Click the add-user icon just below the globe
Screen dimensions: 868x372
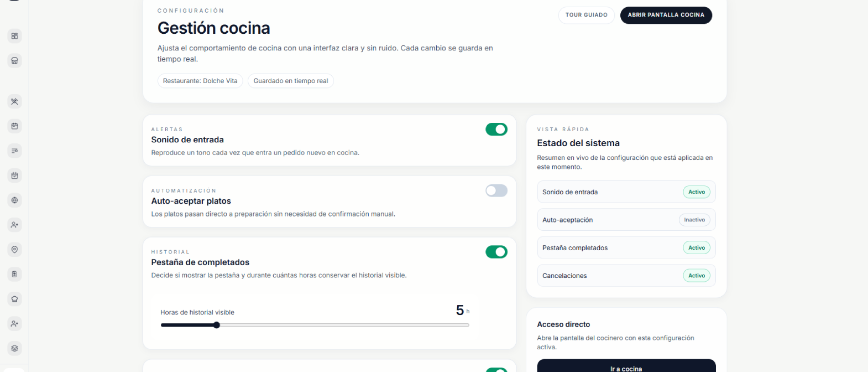(x=15, y=225)
